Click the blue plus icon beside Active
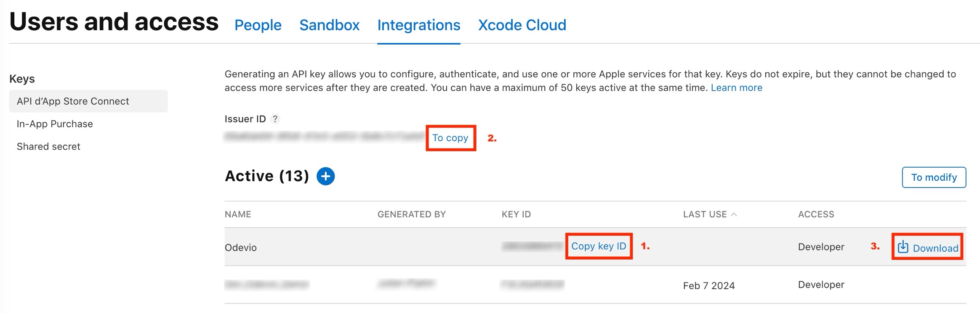Viewport: 980px width, 314px height. pyautogui.click(x=325, y=176)
